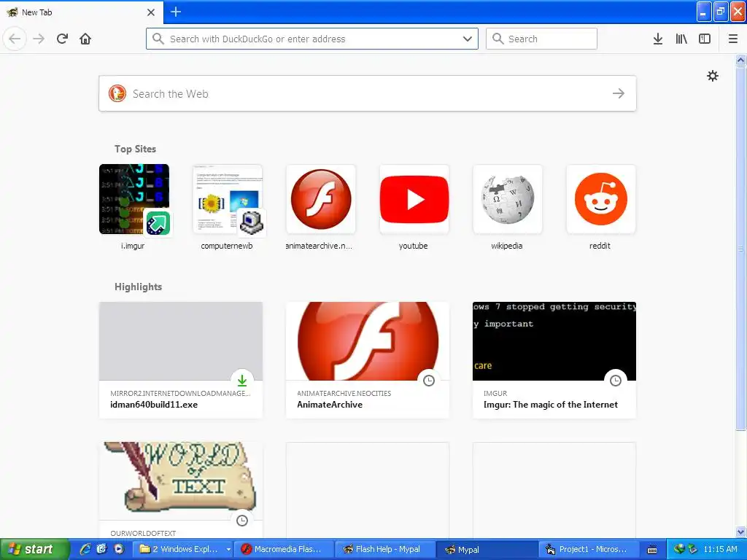This screenshot has width=747, height=560.
Task: Open the Downloads toolbar icon
Action: [658, 39]
